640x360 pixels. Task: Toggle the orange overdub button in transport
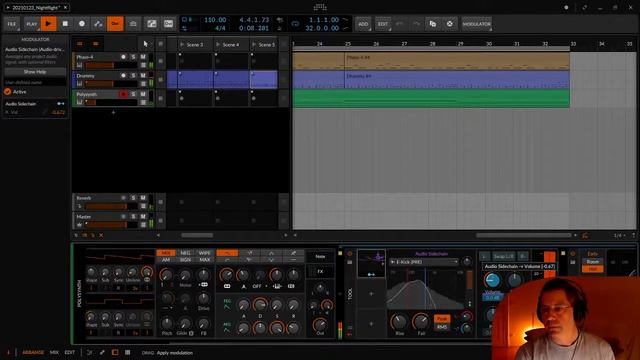[115, 24]
